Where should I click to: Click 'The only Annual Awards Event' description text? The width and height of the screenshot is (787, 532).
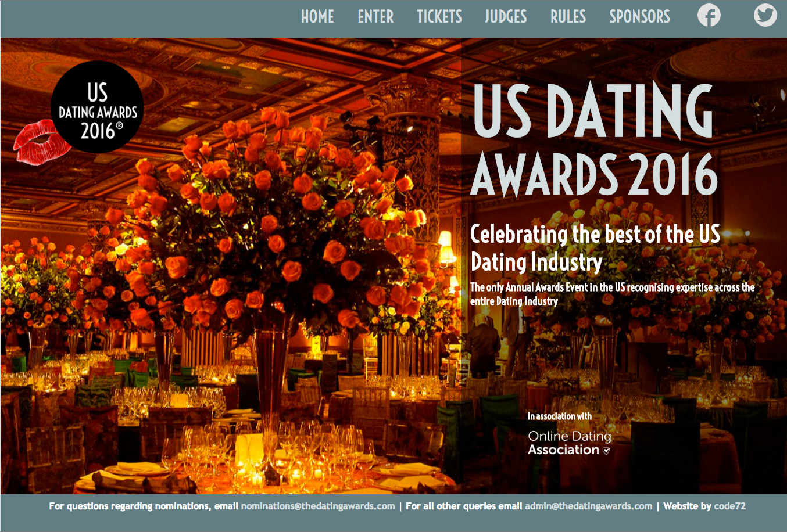pyautogui.click(x=613, y=294)
